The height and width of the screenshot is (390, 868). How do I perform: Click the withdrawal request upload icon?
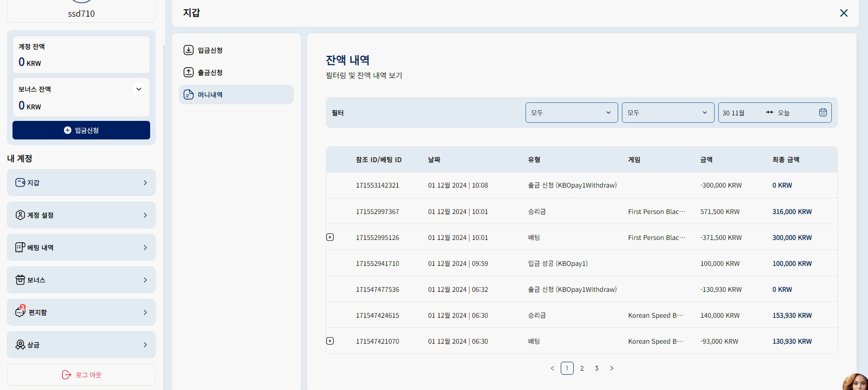pyautogui.click(x=189, y=72)
